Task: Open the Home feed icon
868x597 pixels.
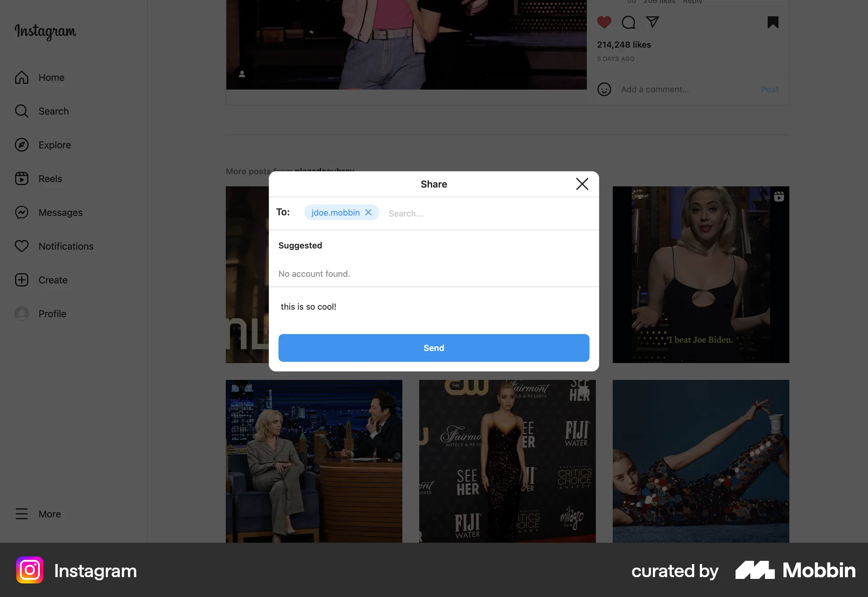Action: click(x=22, y=77)
